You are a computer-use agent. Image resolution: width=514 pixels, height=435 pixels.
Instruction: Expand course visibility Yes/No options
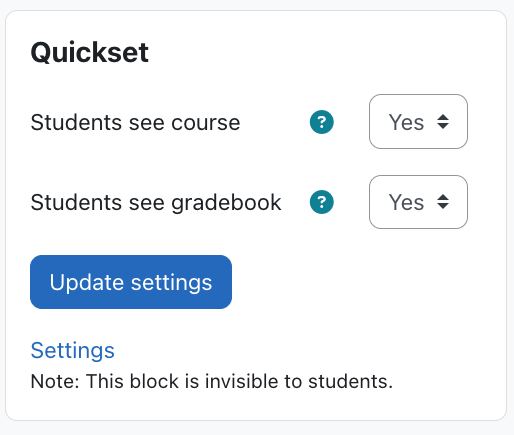tap(418, 122)
